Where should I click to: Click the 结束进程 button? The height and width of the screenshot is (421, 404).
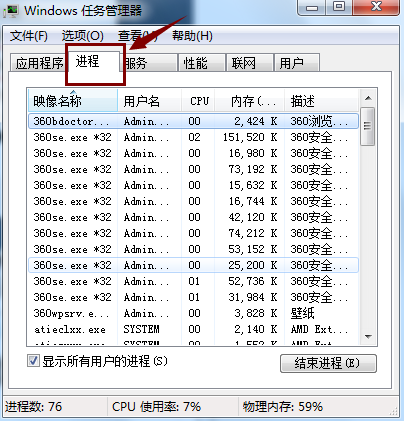tap(328, 363)
